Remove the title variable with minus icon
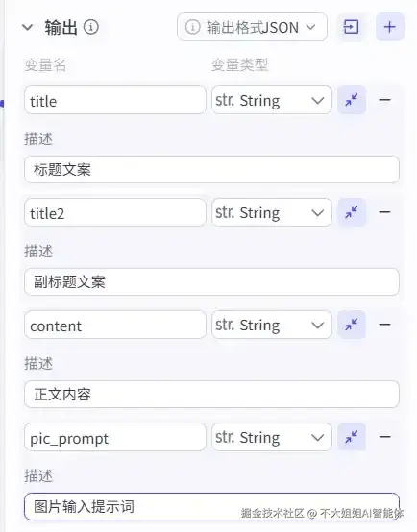417x532 pixels. point(384,100)
